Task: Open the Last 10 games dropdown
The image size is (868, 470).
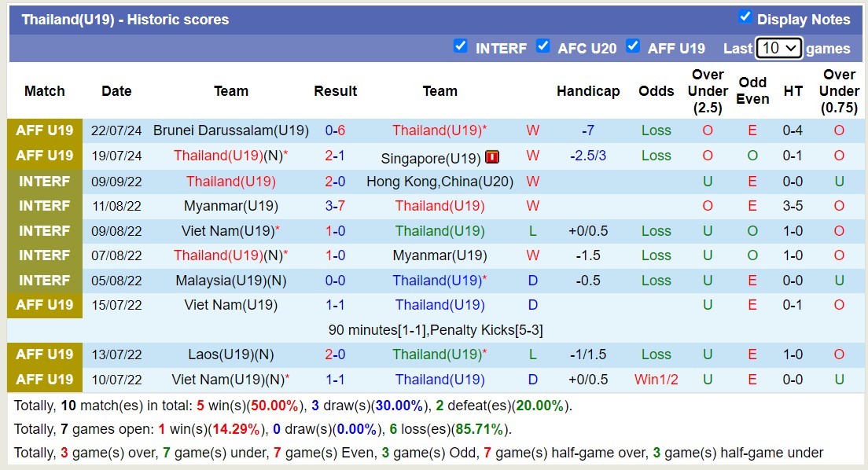Action: 778,48
